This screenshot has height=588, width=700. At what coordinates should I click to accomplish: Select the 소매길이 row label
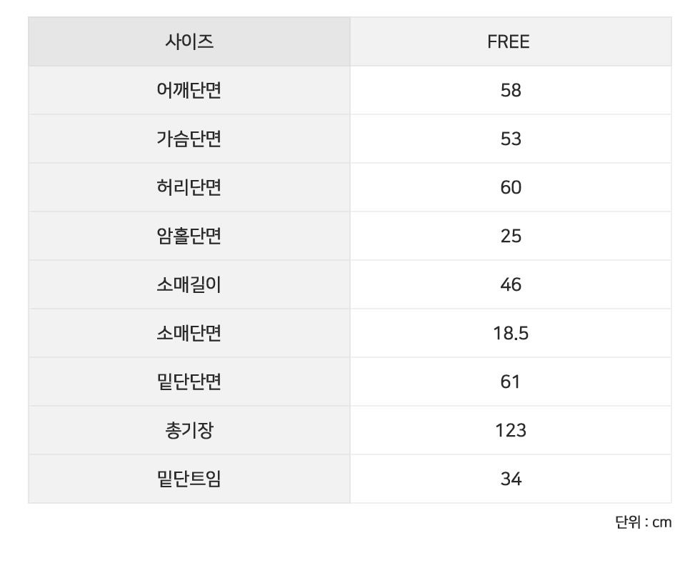pyautogui.click(x=189, y=284)
